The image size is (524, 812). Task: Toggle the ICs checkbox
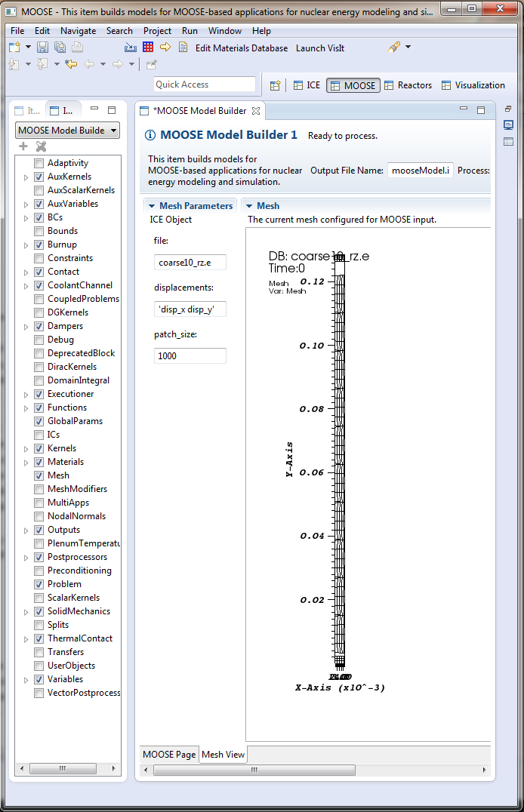(x=39, y=435)
